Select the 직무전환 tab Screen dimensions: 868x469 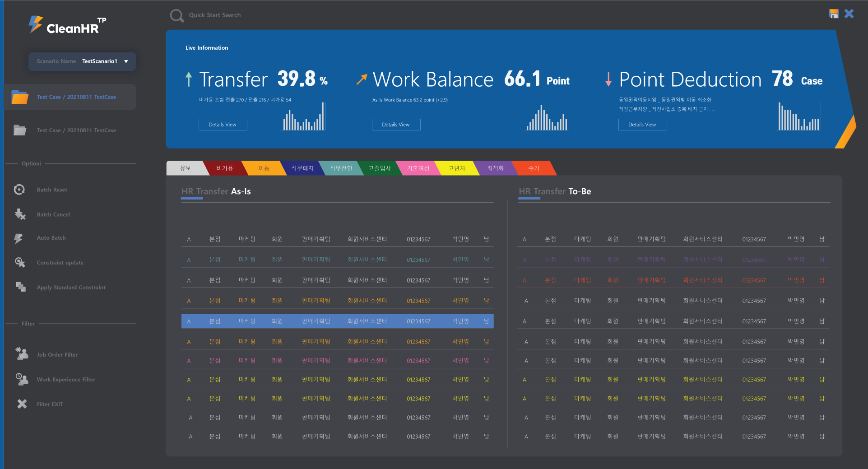341,168
